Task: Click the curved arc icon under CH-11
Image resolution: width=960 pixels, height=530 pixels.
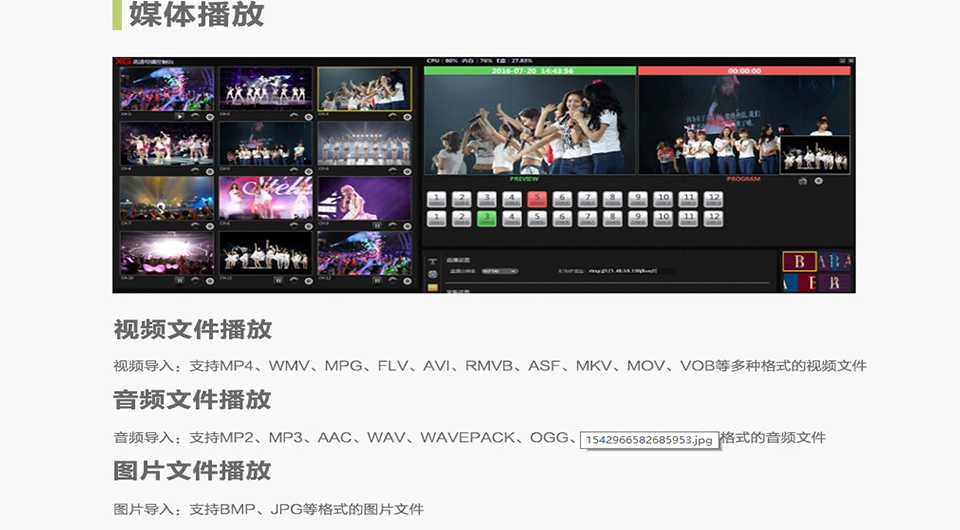Action: coord(293,280)
